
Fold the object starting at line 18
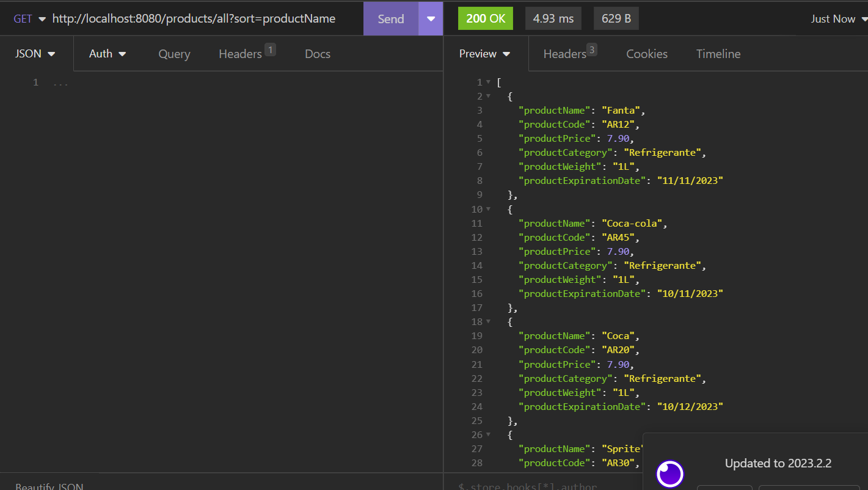pyautogui.click(x=488, y=322)
